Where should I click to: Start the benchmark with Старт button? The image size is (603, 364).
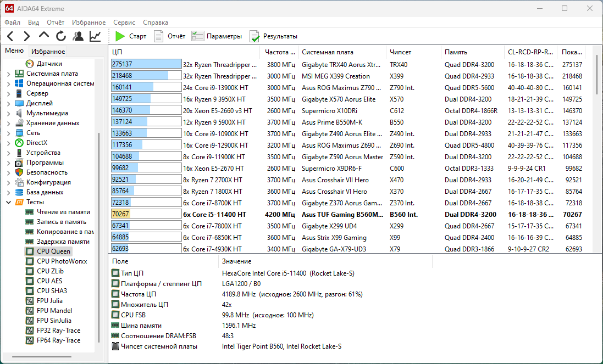coord(131,36)
